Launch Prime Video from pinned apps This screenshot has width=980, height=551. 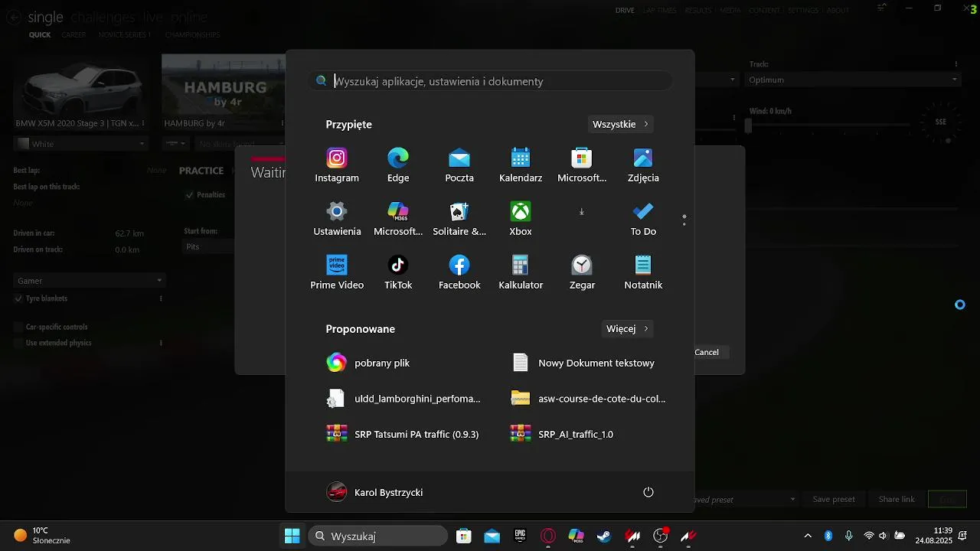337,272
